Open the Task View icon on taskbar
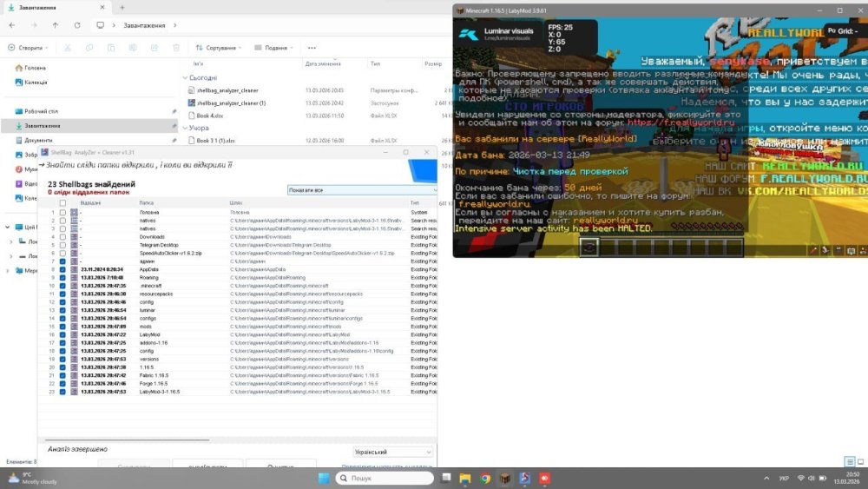The width and height of the screenshot is (868, 489). [446, 478]
